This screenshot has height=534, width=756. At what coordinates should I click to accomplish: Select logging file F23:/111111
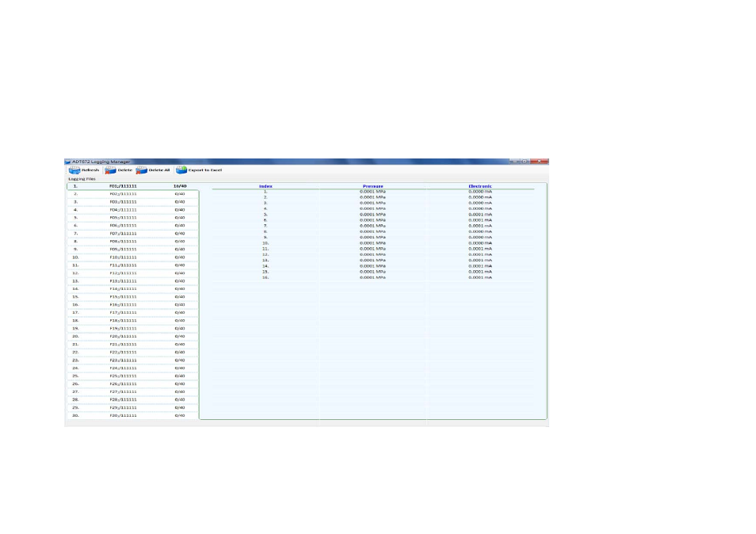tap(132, 360)
